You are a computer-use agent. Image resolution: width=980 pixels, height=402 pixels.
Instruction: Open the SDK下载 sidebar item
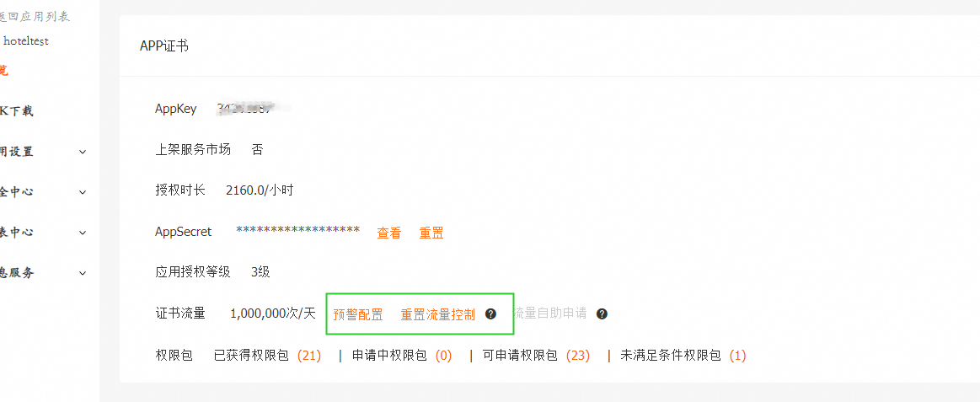(17, 111)
